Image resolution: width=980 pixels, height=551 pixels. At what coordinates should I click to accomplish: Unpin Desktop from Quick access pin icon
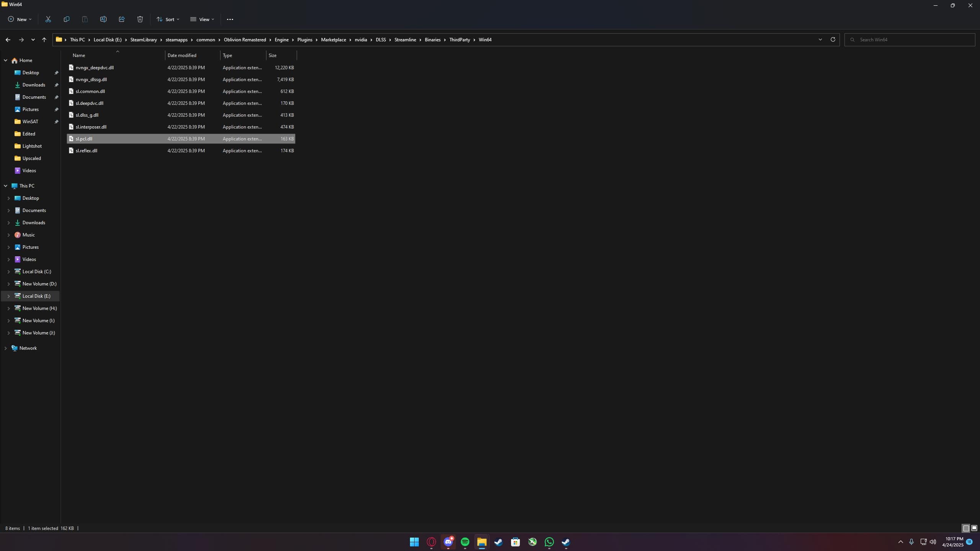pyautogui.click(x=56, y=73)
